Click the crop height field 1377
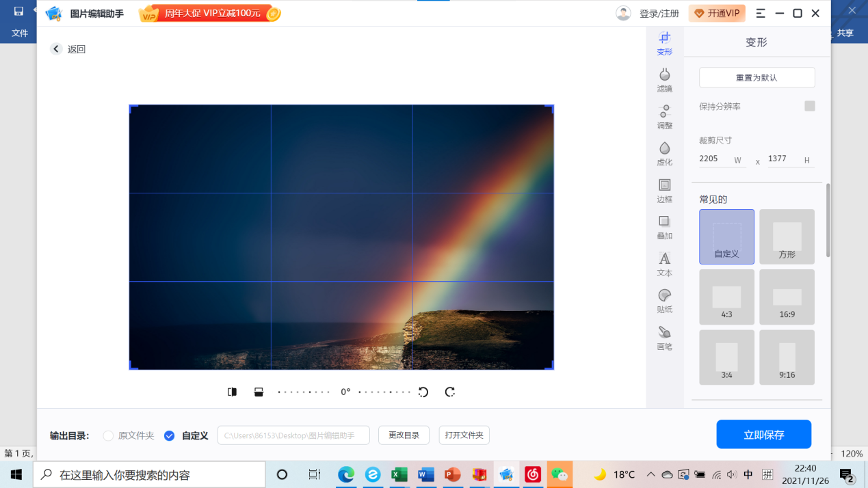Image resolution: width=868 pixels, height=488 pixels. pos(791,159)
